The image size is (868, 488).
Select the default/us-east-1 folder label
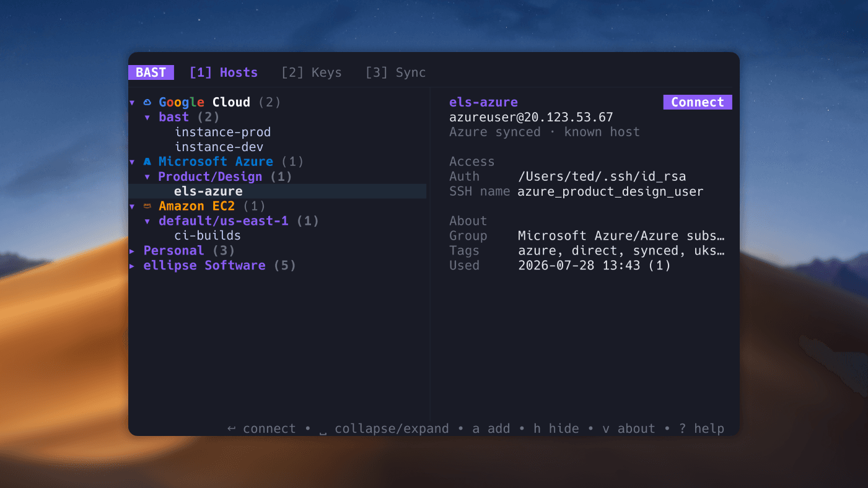click(224, 221)
